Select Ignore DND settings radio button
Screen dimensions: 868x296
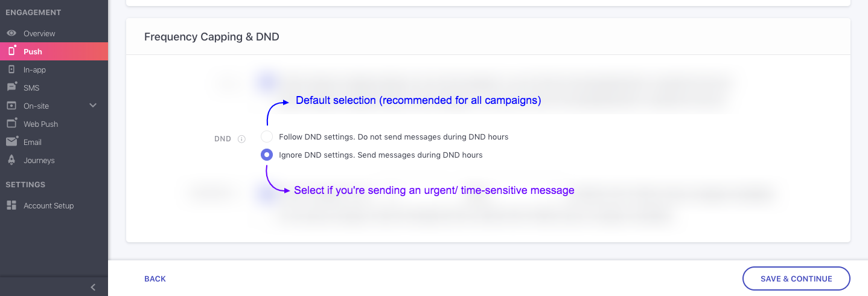[267, 155]
